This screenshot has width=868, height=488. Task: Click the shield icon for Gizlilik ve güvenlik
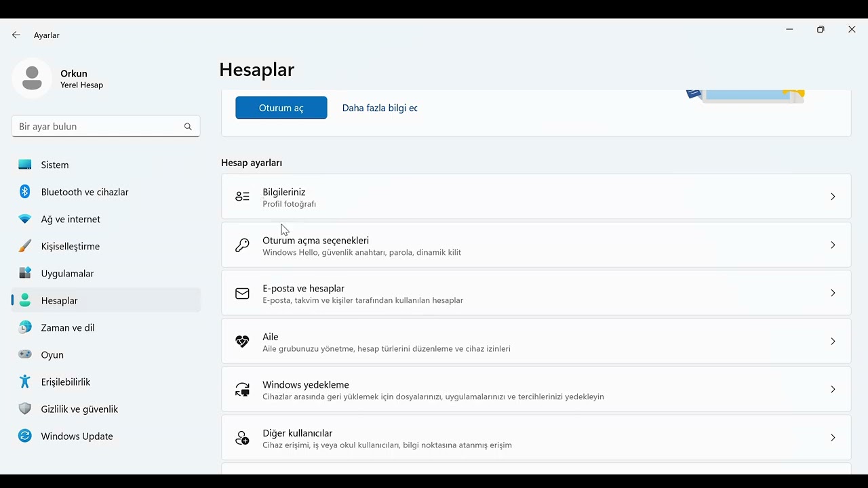point(25,409)
